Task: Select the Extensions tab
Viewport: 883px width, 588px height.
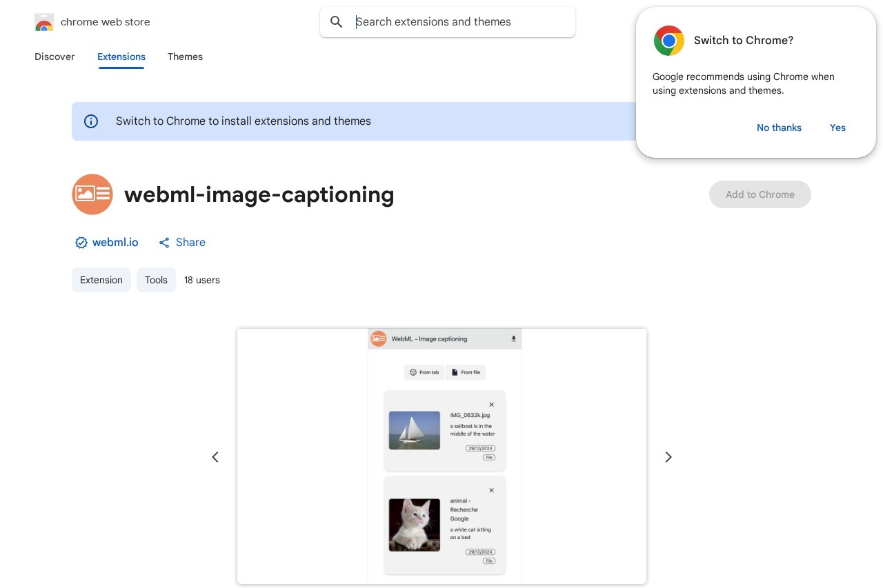Action: click(121, 57)
